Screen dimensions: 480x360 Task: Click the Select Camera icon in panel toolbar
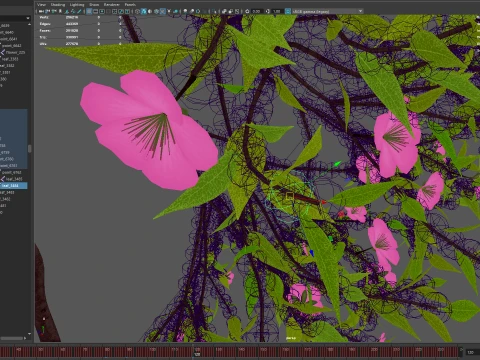(41, 11)
